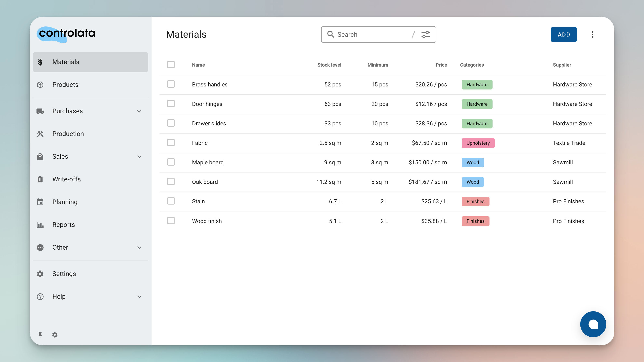This screenshot has height=362, width=644.
Task: Click the Reports bar chart icon
Action: (x=40, y=225)
